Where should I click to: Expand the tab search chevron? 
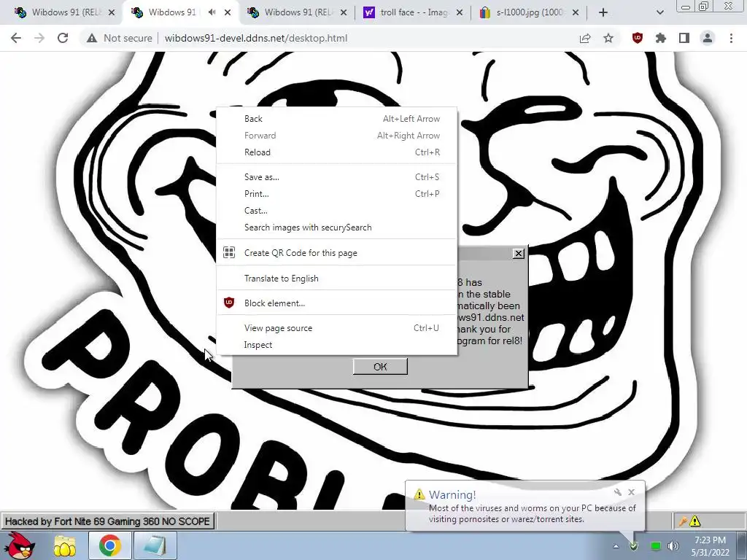659,12
